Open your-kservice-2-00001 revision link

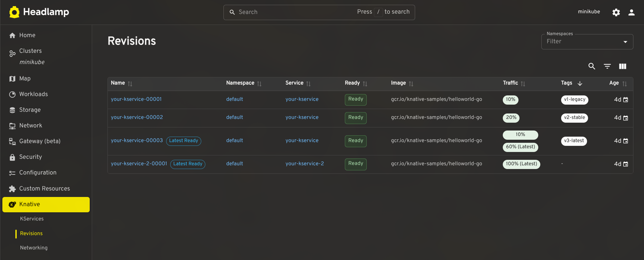tap(139, 164)
